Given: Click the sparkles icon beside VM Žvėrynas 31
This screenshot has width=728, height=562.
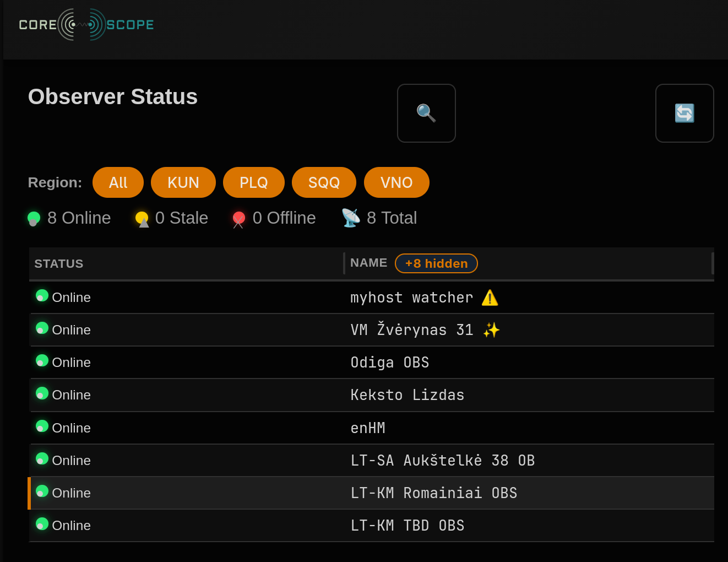Looking at the screenshot, I should click(491, 330).
